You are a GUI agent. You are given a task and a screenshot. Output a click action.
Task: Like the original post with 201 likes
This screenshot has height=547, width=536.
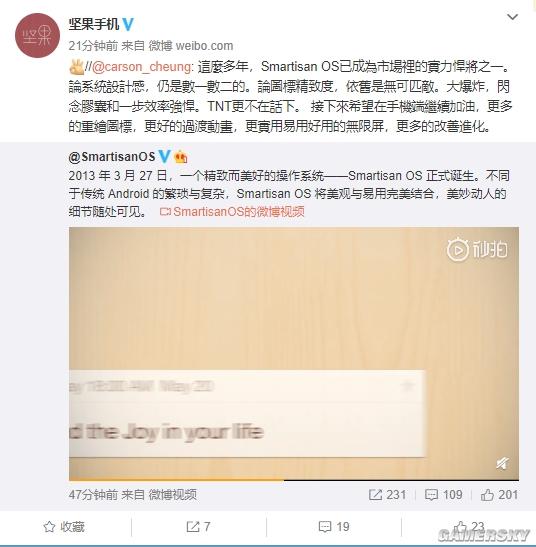click(x=499, y=495)
